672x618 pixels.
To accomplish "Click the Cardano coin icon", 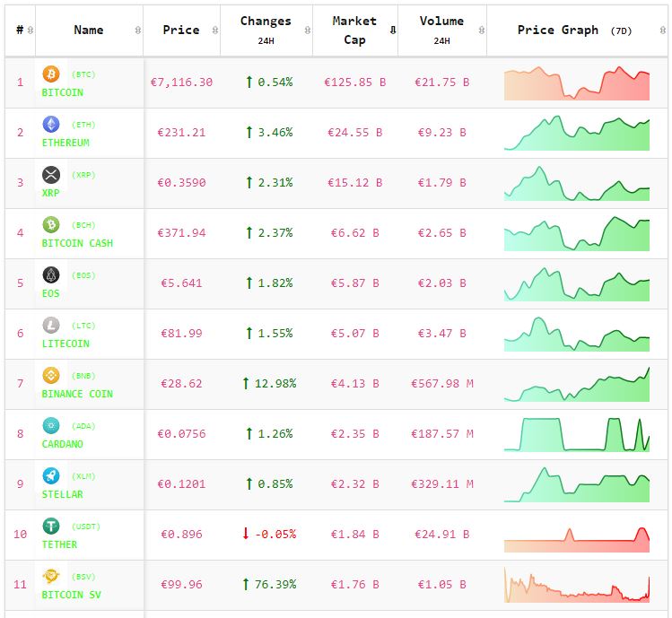I will tap(51, 426).
